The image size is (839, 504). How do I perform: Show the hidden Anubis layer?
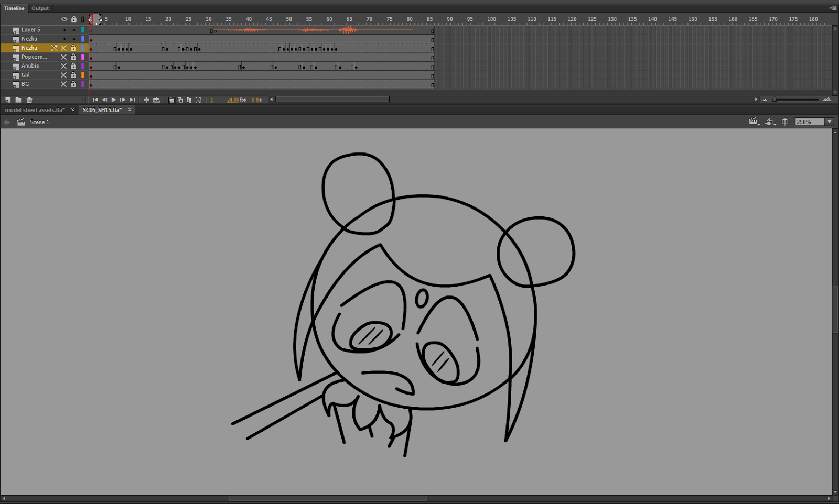(64, 66)
